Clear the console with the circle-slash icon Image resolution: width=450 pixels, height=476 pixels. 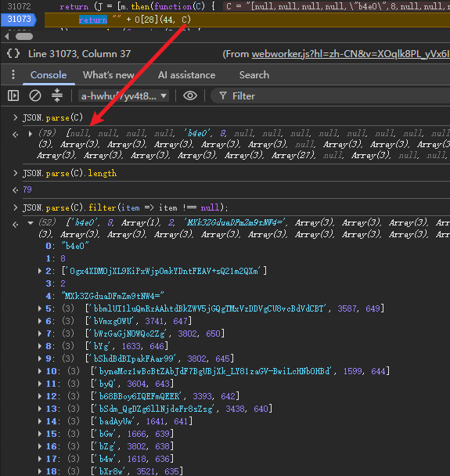click(x=35, y=96)
